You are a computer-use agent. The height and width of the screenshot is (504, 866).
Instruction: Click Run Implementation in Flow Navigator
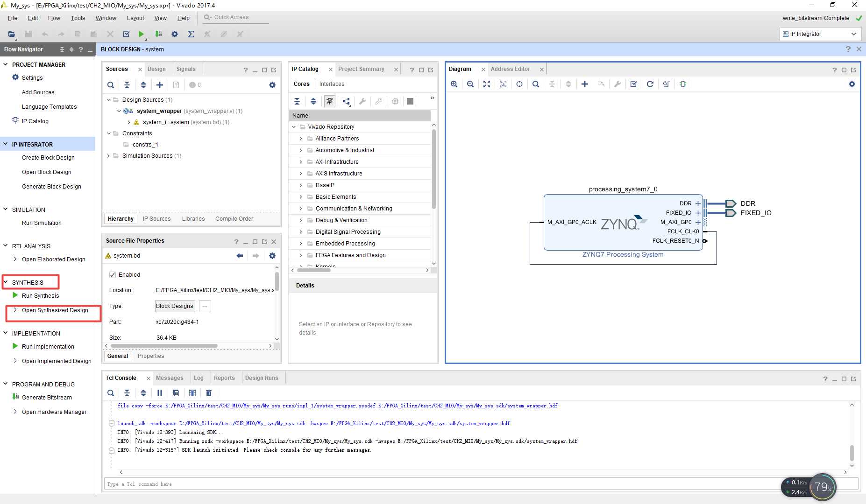[x=48, y=347]
